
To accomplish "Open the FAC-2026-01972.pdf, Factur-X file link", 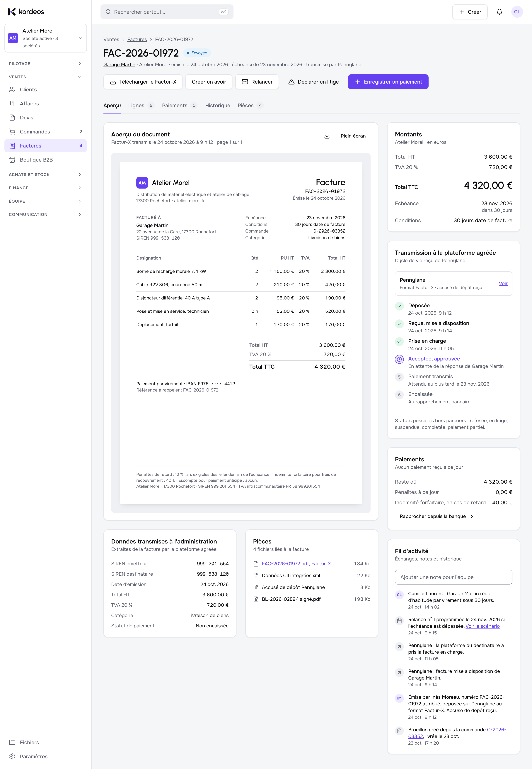I will (x=296, y=564).
